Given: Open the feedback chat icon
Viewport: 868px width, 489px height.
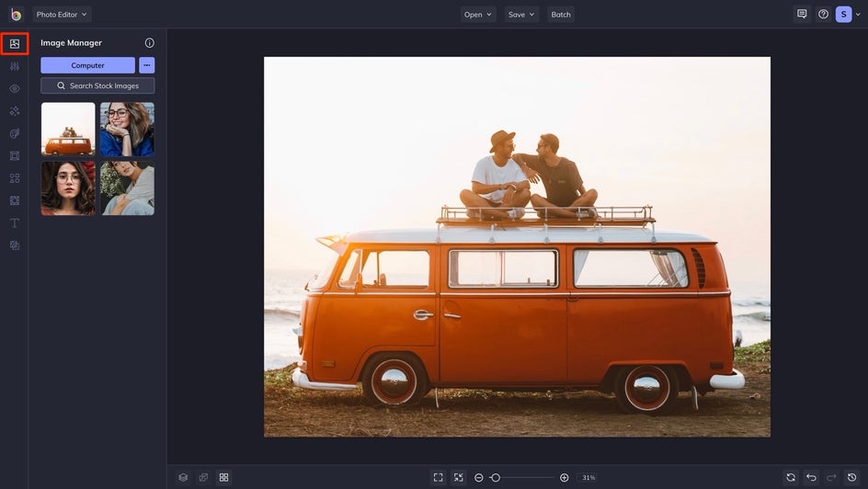Looking at the screenshot, I should coord(802,15).
